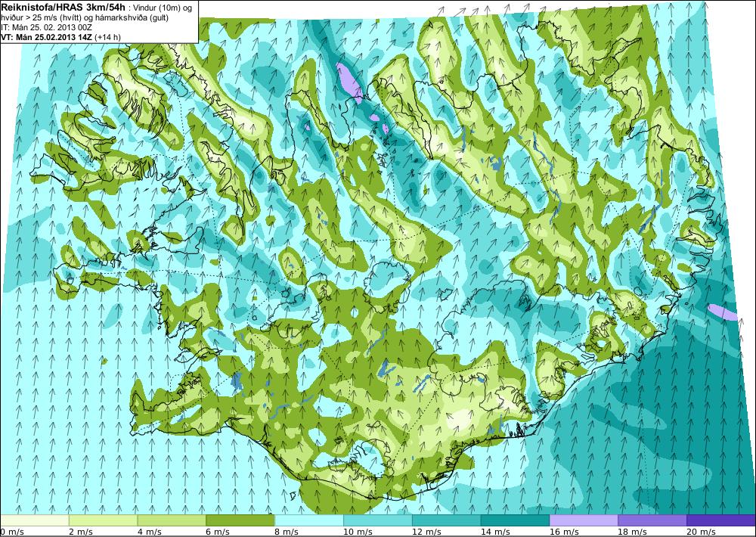Click the "18 m/s" legend label

click(x=633, y=532)
